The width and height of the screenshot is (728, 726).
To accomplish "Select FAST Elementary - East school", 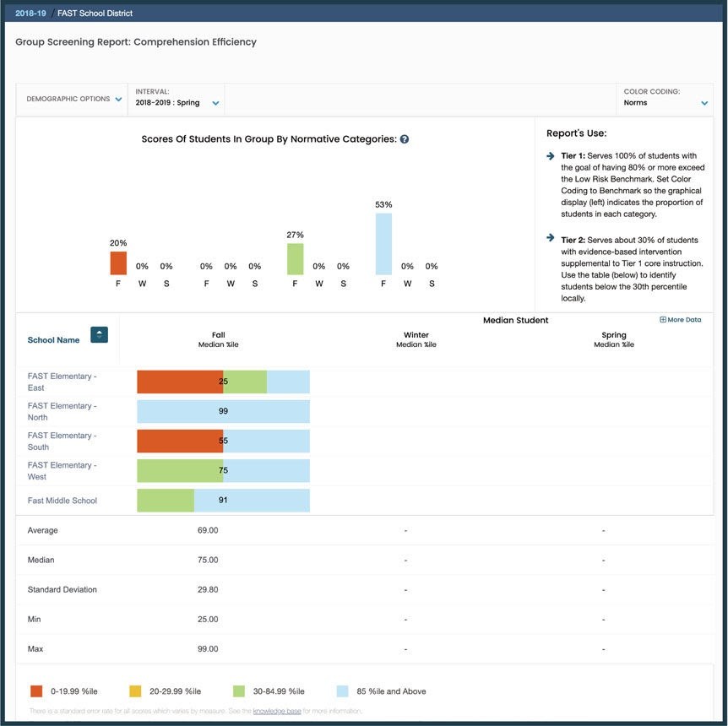I will [x=63, y=382].
